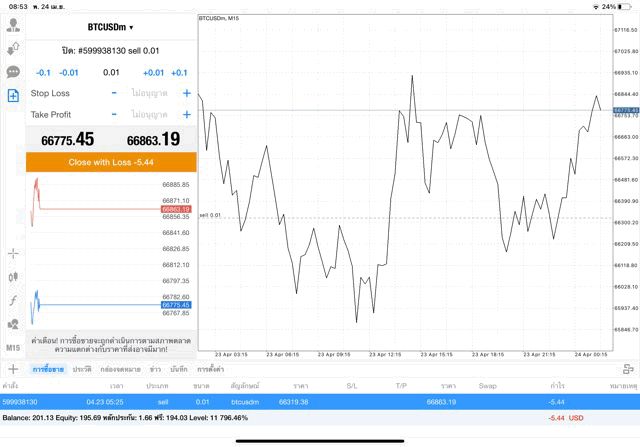Viewport: 640px width, 447px height.
Task: Tap the chart layout icon at bottom right
Action: coord(628,369)
